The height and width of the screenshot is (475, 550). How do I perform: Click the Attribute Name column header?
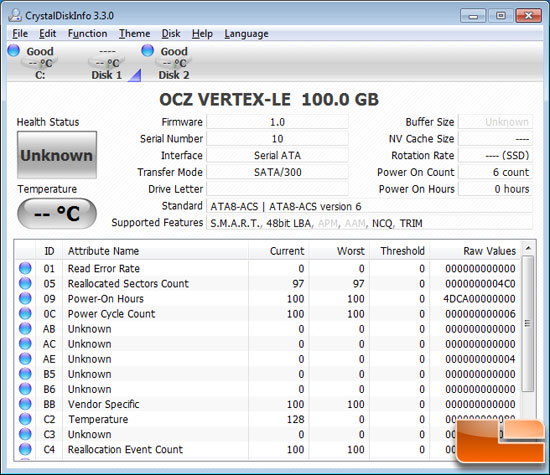tap(155, 251)
